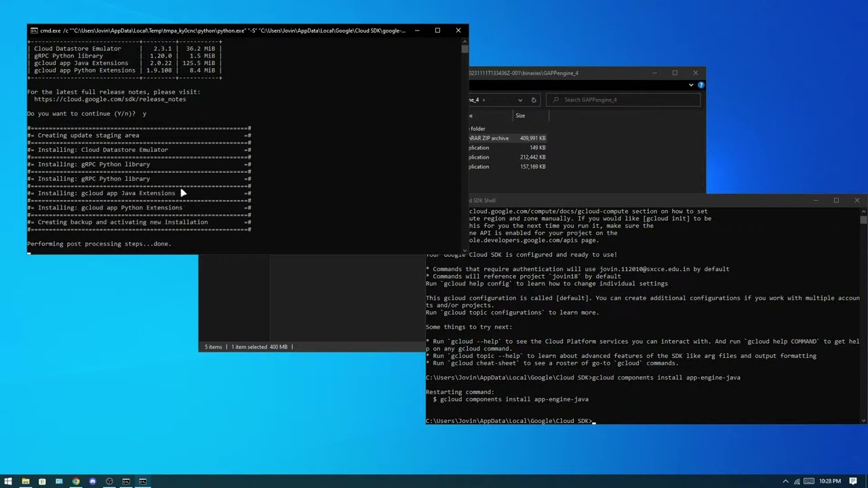This screenshot has width=868, height=488.
Task: Open File Explorer help via the blue question icon
Action: [701, 85]
